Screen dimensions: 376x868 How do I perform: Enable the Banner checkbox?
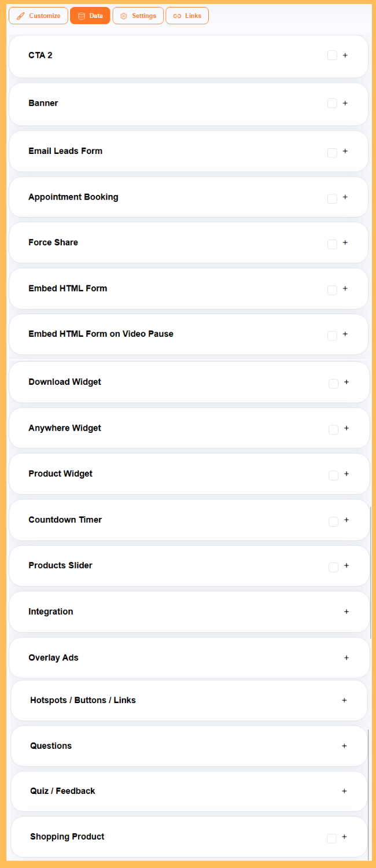tap(332, 103)
